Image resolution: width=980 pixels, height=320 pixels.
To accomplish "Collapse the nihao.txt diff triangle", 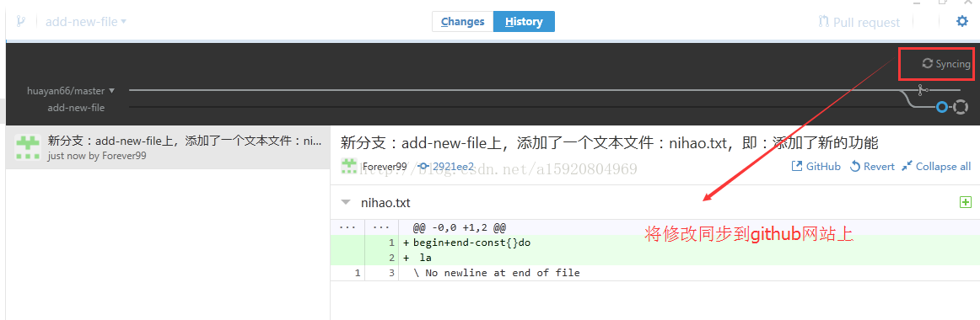I will pos(346,203).
